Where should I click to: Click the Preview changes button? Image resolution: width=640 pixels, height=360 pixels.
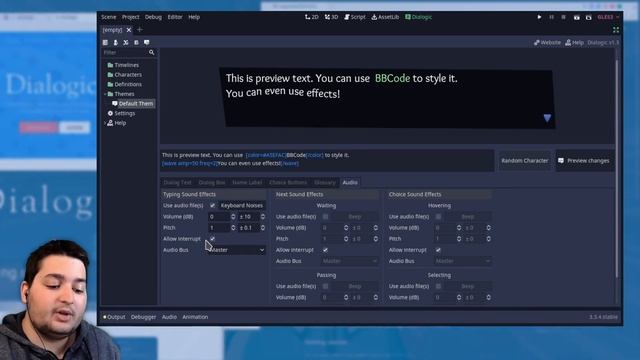click(584, 161)
